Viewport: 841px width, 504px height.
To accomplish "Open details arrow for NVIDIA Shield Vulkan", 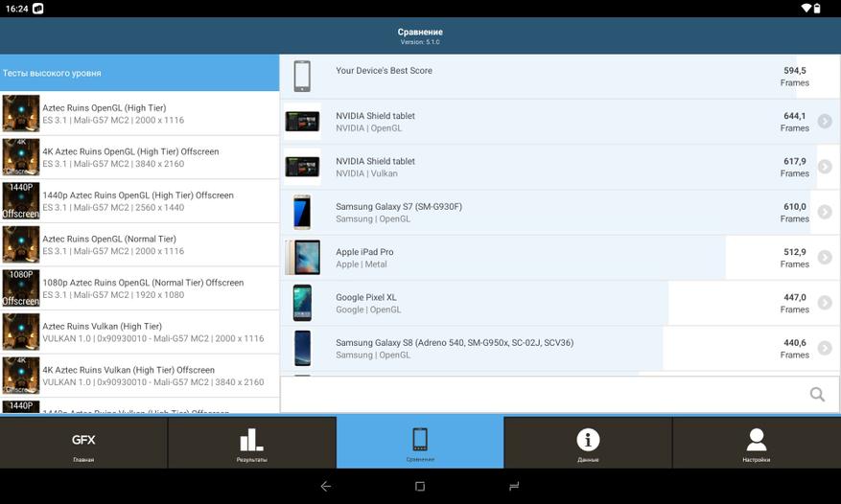I will click(x=825, y=167).
